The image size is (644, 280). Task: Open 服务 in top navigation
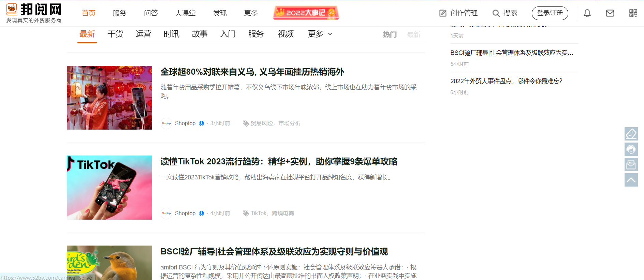120,13
